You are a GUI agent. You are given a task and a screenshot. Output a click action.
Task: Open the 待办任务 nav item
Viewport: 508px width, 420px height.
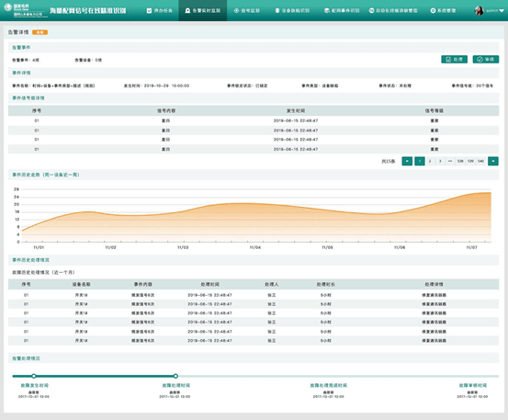coord(160,11)
